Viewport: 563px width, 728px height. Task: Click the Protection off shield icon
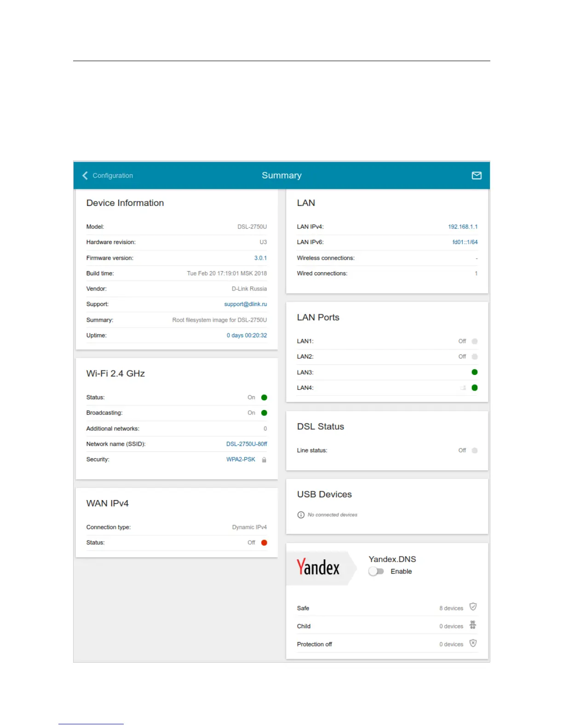pos(473,643)
